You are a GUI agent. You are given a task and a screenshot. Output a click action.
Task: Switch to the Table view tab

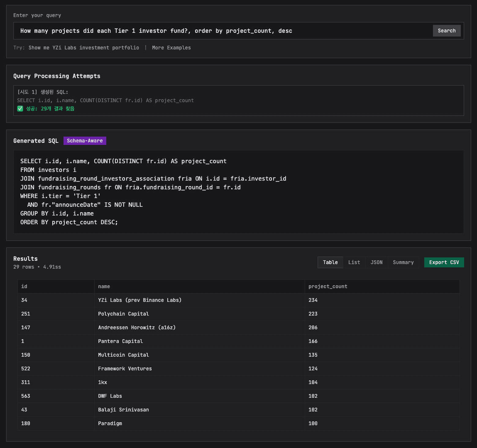pos(330,262)
